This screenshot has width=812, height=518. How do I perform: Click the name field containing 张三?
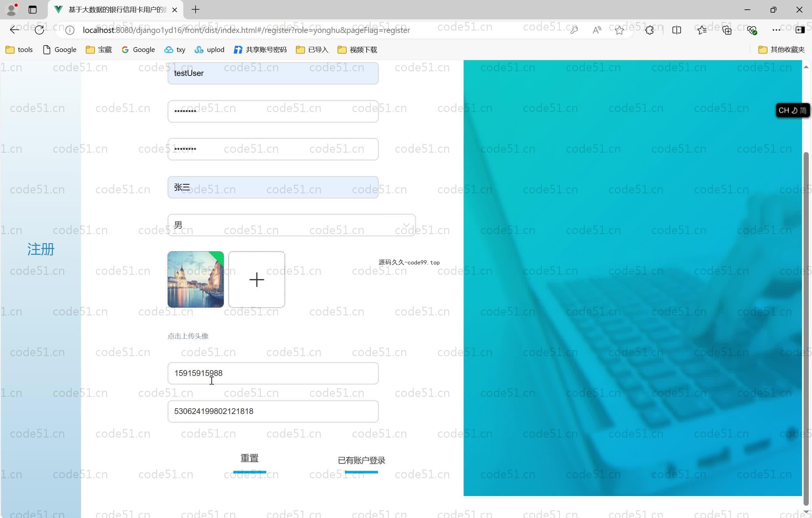tap(273, 187)
